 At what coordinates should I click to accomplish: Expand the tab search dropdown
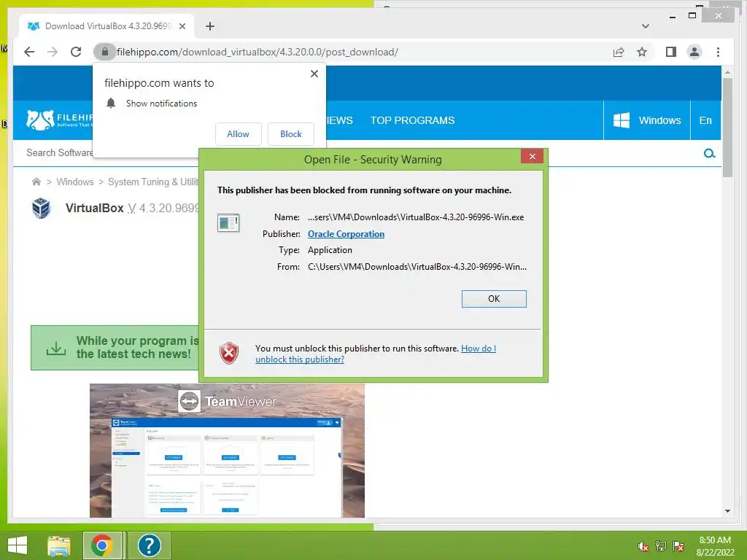[645, 26]
